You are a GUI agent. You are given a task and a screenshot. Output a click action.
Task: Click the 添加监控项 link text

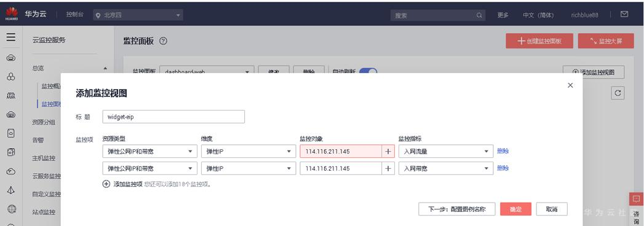[128, 184]
